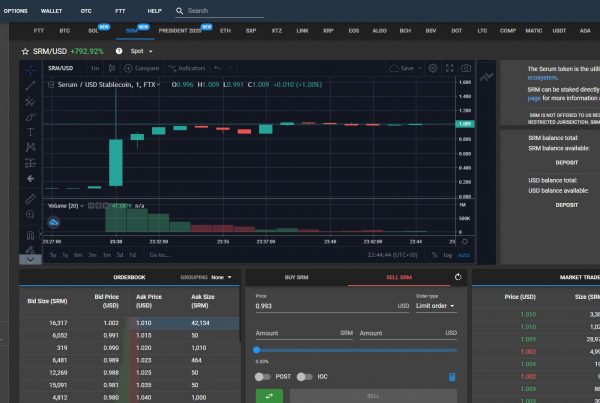Image resolution: width=600 pixels, height=403 pixels.
Task: Click the candlestick chart style icon
Action: [x=112, y=68]
